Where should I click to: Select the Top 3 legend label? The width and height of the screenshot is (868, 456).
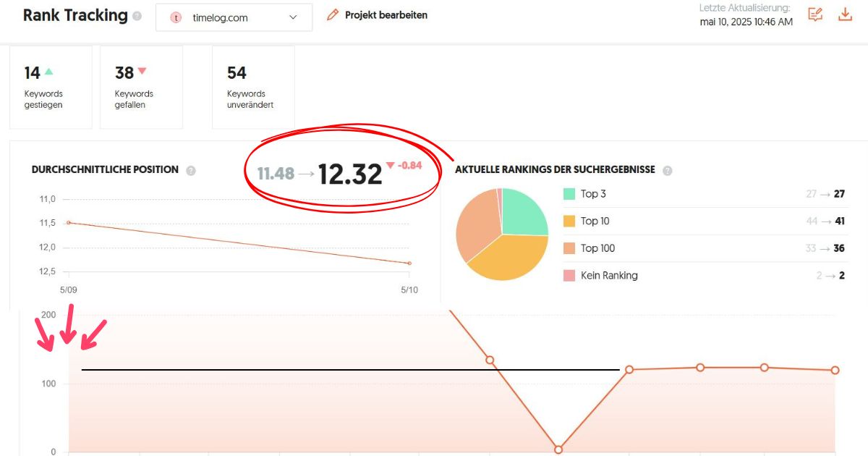click(x=594, y=194)
